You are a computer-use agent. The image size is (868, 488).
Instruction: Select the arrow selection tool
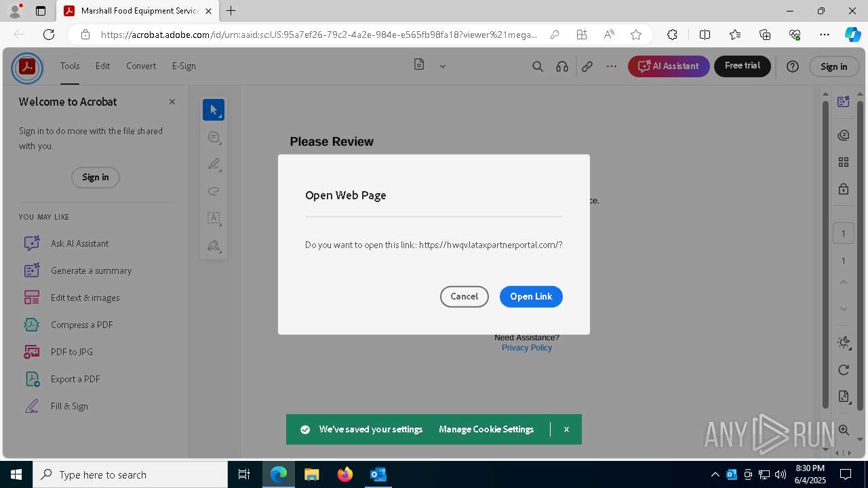coord(214,110)
